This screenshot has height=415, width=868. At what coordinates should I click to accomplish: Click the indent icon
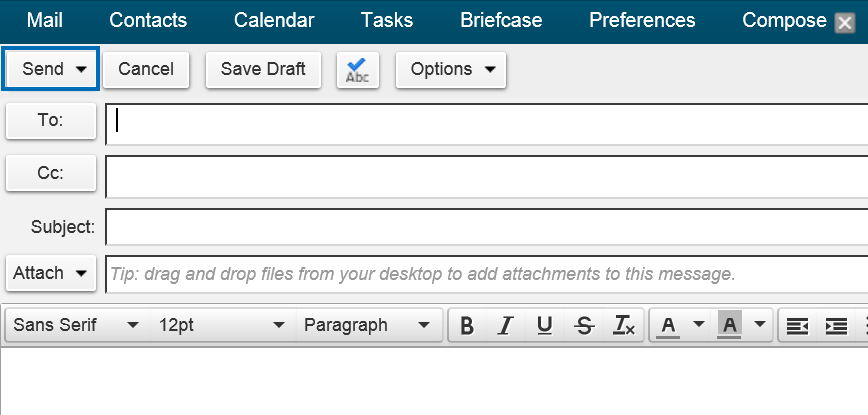point(836,325)
